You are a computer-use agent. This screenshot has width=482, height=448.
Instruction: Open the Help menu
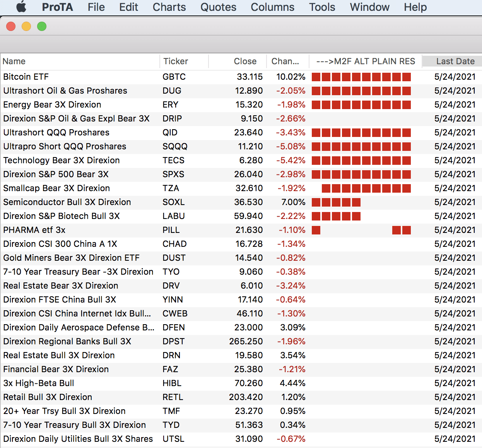click(x=415, y=7)
